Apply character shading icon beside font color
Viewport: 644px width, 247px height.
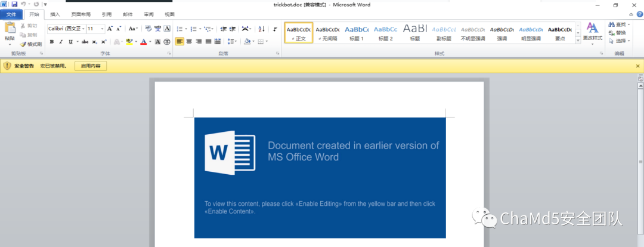point(157,42)
